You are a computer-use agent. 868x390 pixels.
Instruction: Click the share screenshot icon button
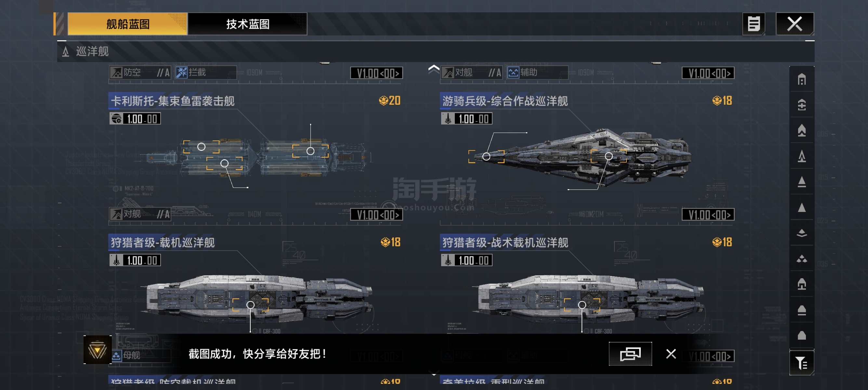[x=630, y=354]
